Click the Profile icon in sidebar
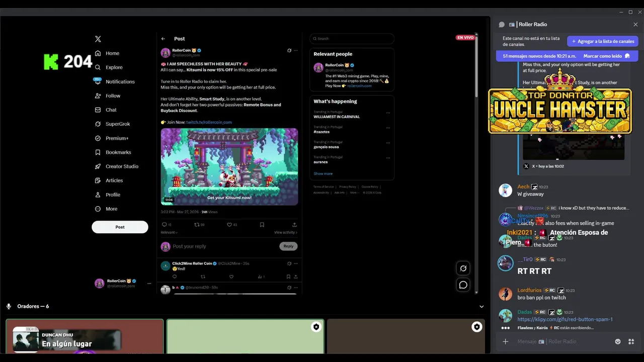The height and width of the screenshot is (362, 644). pyautogui.click(x=98, y=195)
